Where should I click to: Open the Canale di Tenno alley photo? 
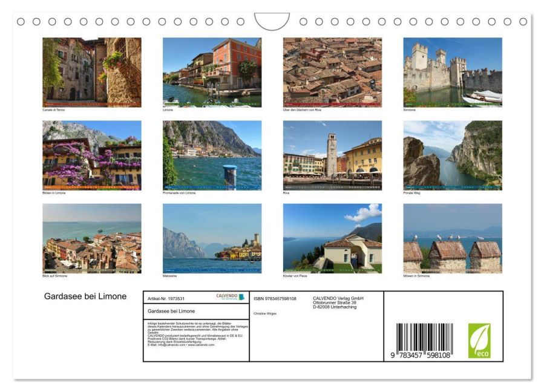pos(92,72)
